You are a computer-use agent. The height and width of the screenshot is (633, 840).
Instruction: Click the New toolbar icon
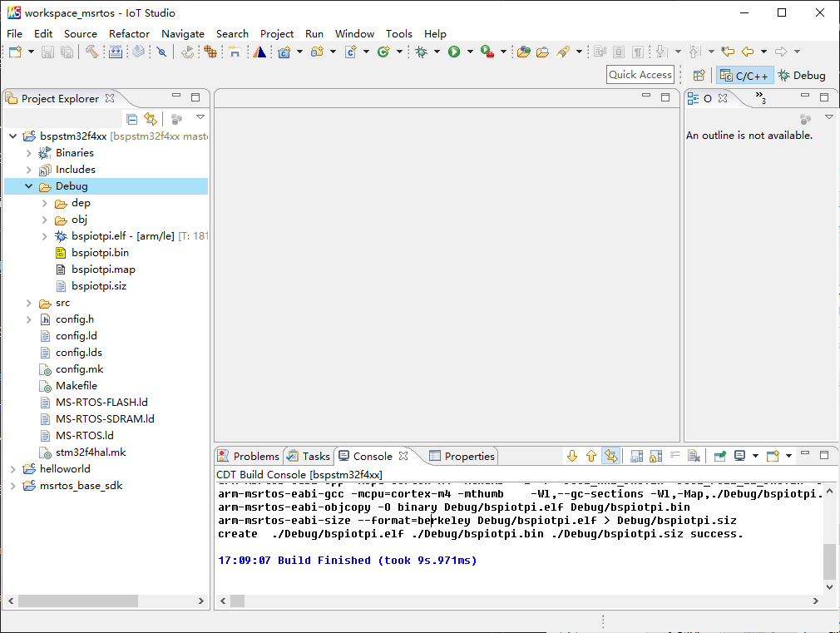(x=15, y=52)
